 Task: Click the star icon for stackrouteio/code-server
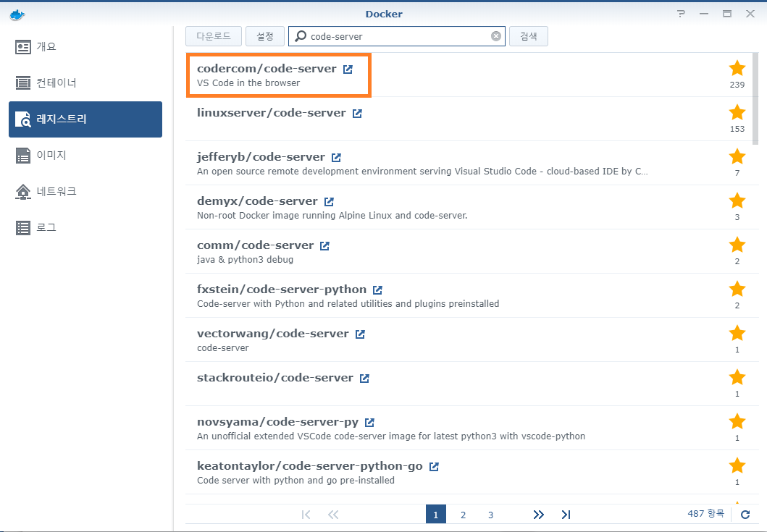point(737,377)
